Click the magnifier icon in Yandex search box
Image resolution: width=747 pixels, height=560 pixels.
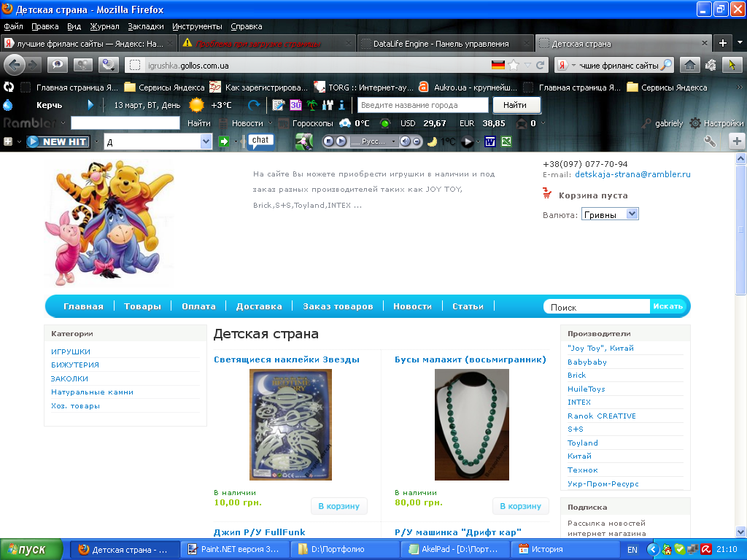point(667,65)
